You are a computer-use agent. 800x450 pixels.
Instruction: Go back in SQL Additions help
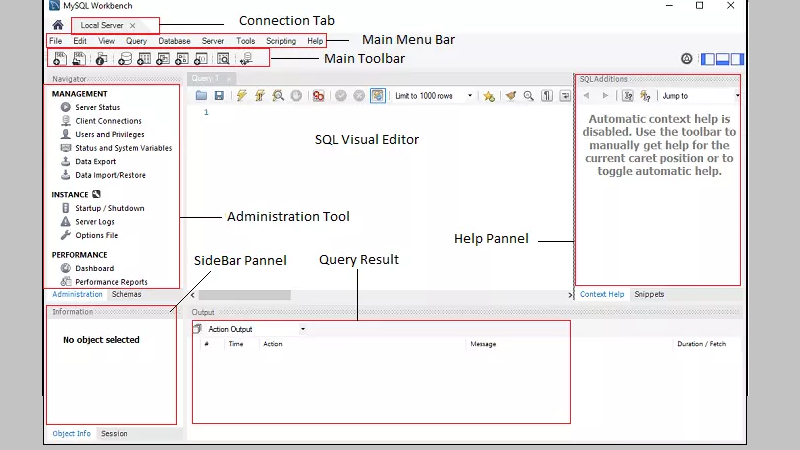[587, 95]
